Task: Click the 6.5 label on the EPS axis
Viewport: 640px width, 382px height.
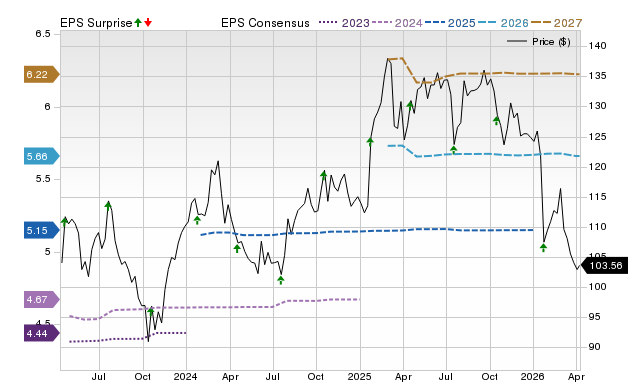Action: click(x=43, y=34)
